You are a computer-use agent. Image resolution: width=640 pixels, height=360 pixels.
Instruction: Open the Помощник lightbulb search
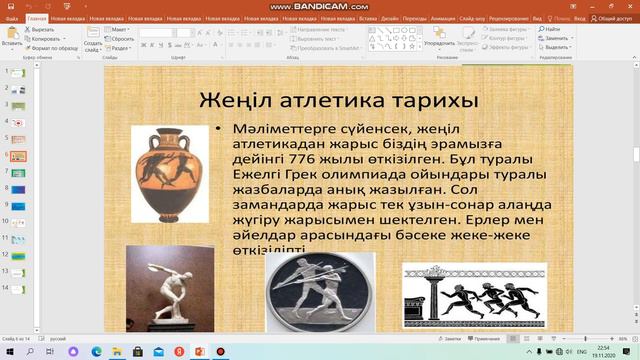[559, 18]
